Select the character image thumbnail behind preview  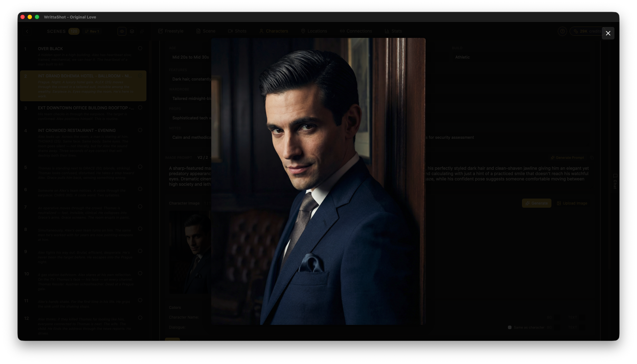pos(190,252)
